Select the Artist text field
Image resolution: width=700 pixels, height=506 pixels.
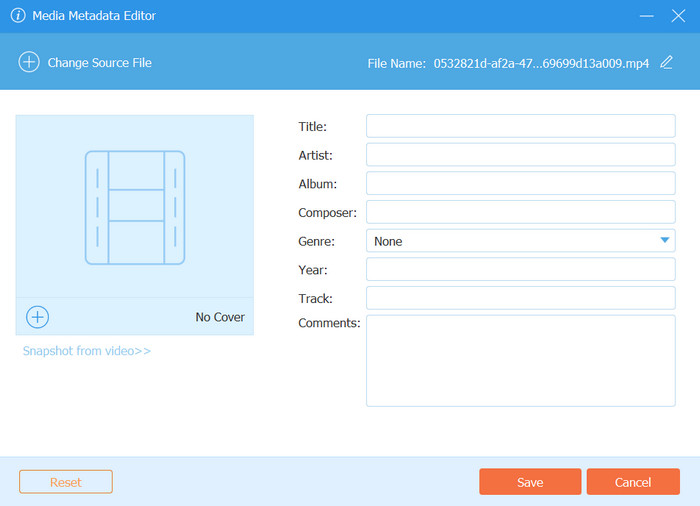tap(520, 155)
